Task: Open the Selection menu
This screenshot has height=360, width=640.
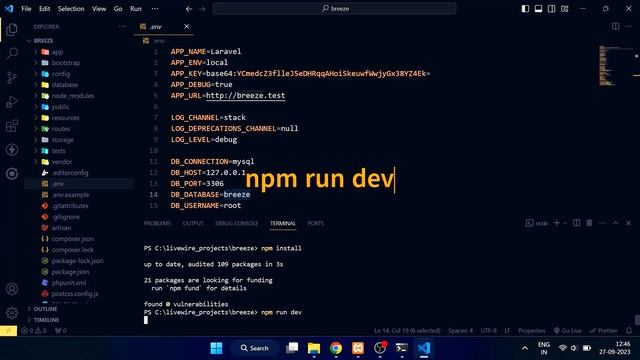Action: coord(71,9)
